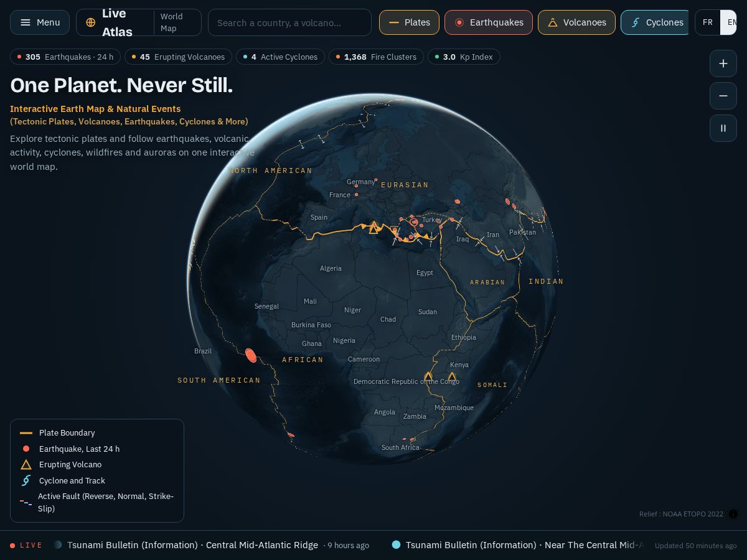Click the Ethiopia country label
Viewport: 747px width, 560px height.
coord(464,337)
